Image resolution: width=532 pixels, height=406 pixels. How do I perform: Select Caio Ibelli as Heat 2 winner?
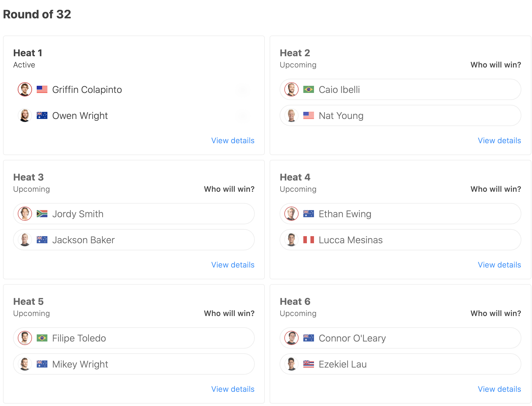400,89
